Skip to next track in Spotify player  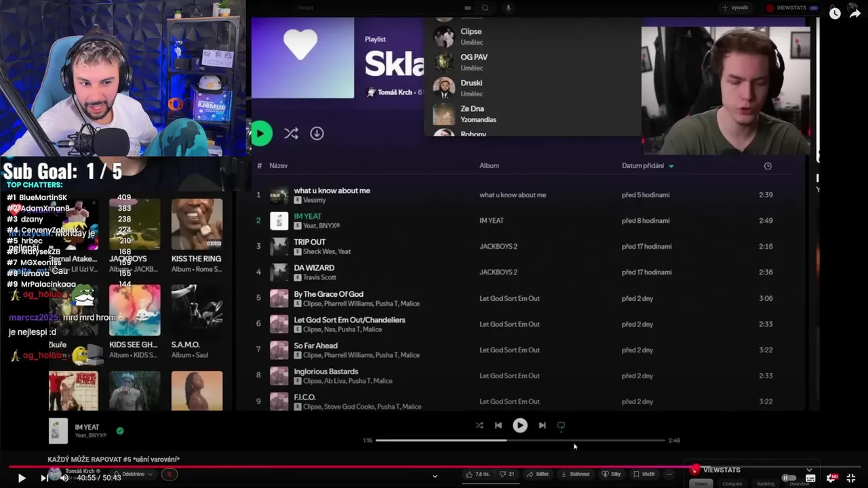pyautogui.click(x=542, y=425)
